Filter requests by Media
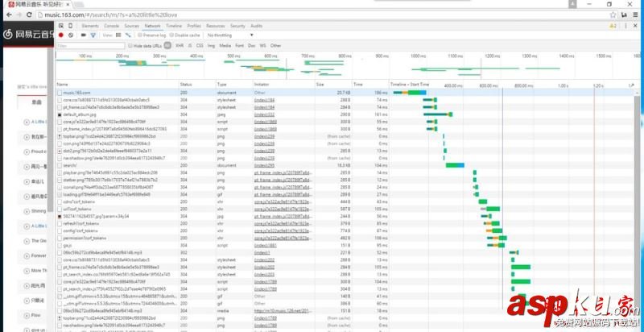The width and height of the screenshot is (644, 332). 225,46
